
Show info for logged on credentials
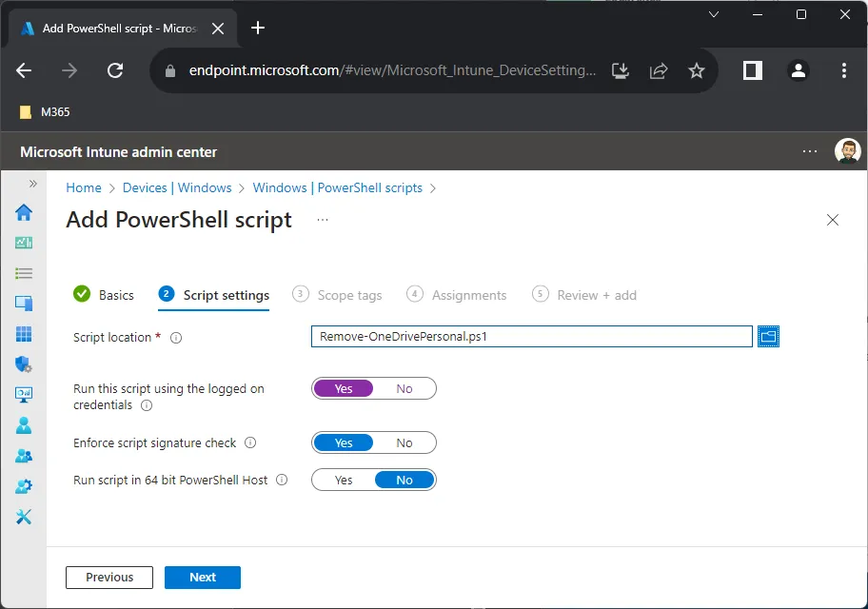[147, 405]
